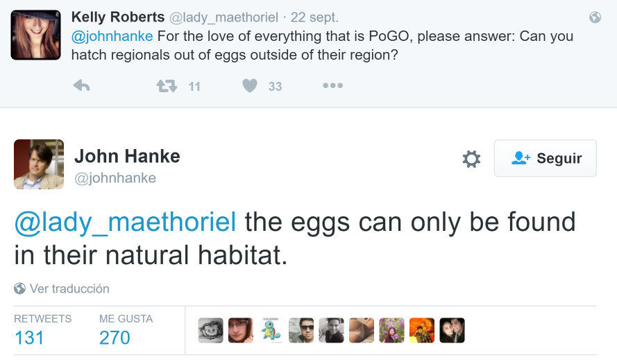617x364 pixels.
Task: Open the last liker avatar
Action: click(452, 331)
